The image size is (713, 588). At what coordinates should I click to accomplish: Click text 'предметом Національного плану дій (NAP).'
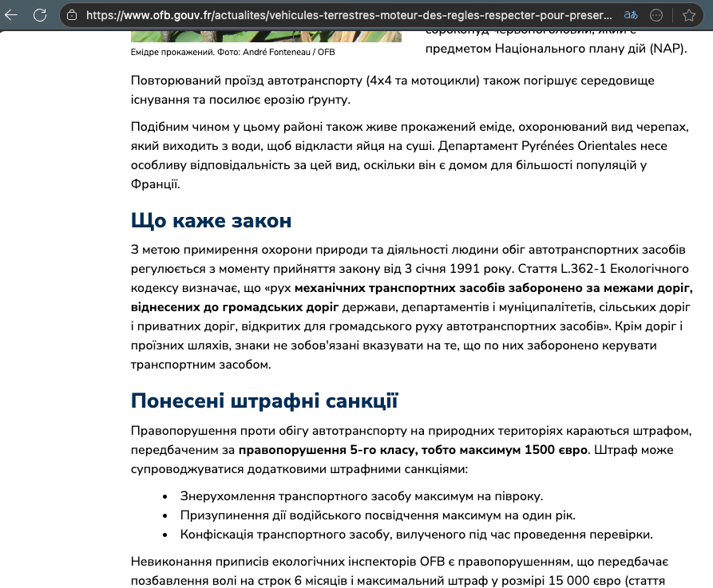click(x=557, y=49)
